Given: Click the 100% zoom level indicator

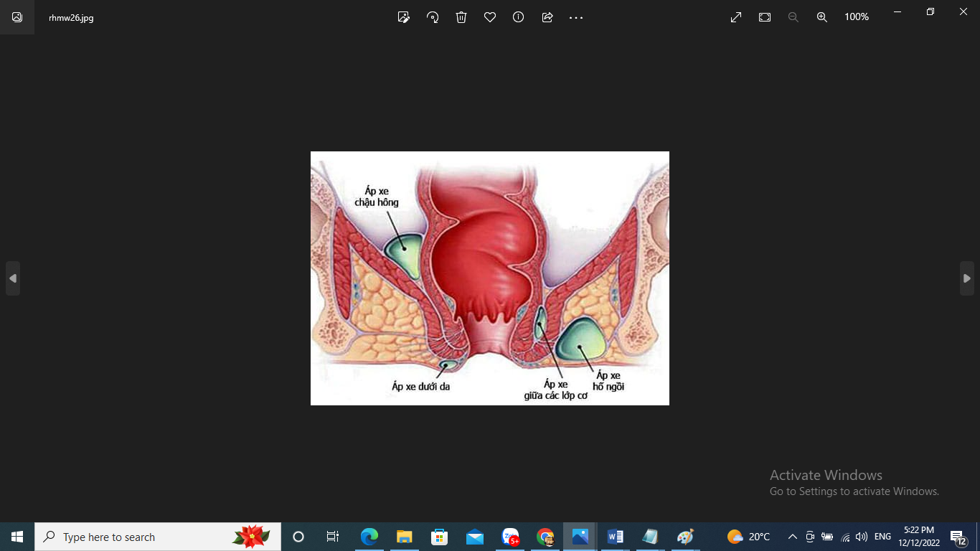Looking at the screenshot, I should tap(857, 17).
